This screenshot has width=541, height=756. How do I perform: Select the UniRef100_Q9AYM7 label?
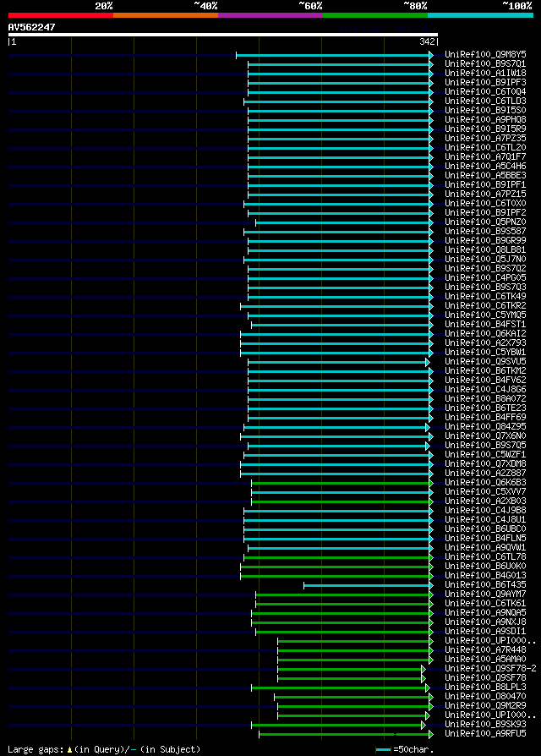tap(485, 594)
